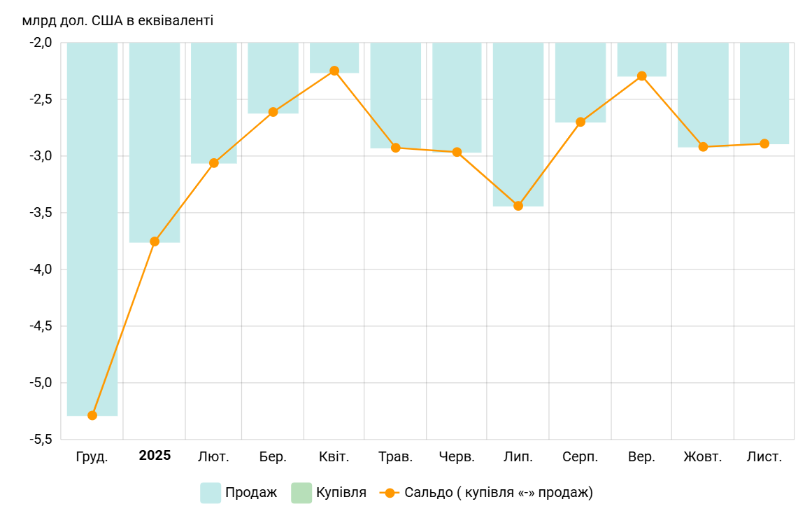812x525 pixels.
Task: Click the bold 2025 axis label
Action: [x=155, y=456]
